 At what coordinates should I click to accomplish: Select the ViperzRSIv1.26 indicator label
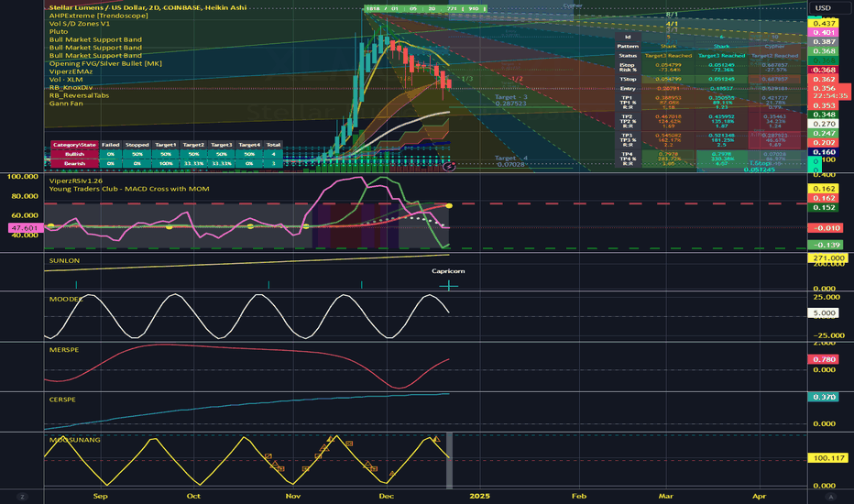tap(76, 181)
